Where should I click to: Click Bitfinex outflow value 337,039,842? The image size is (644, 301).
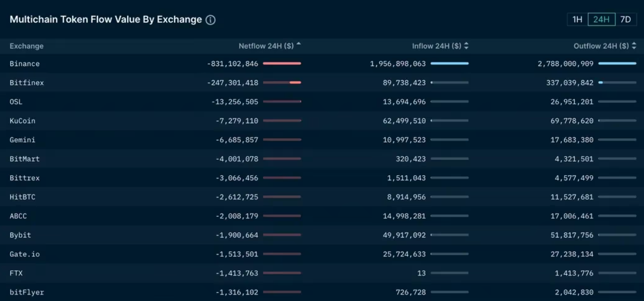(570, 83)
